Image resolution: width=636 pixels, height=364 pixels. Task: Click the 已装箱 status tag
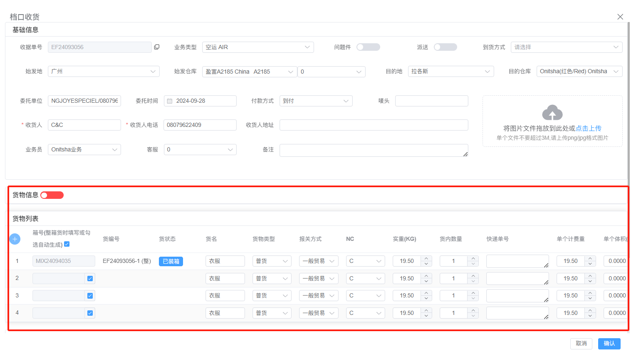(171, 261)
